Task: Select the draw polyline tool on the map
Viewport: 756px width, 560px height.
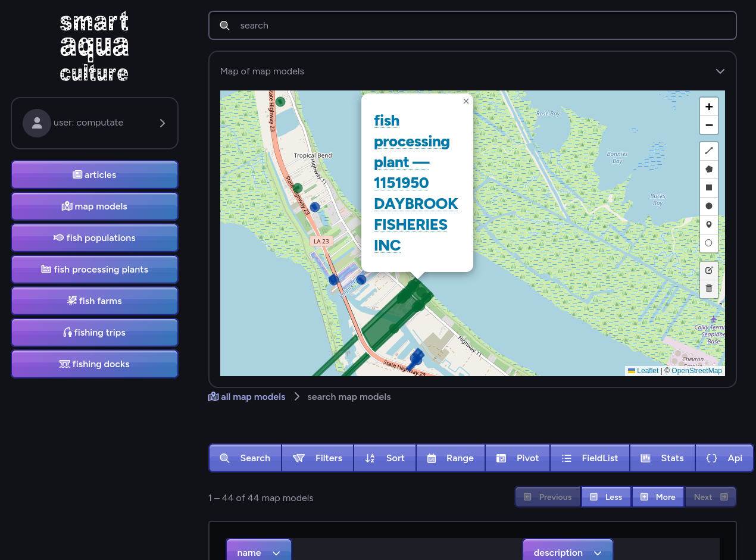Action: (x=708, y=150)
